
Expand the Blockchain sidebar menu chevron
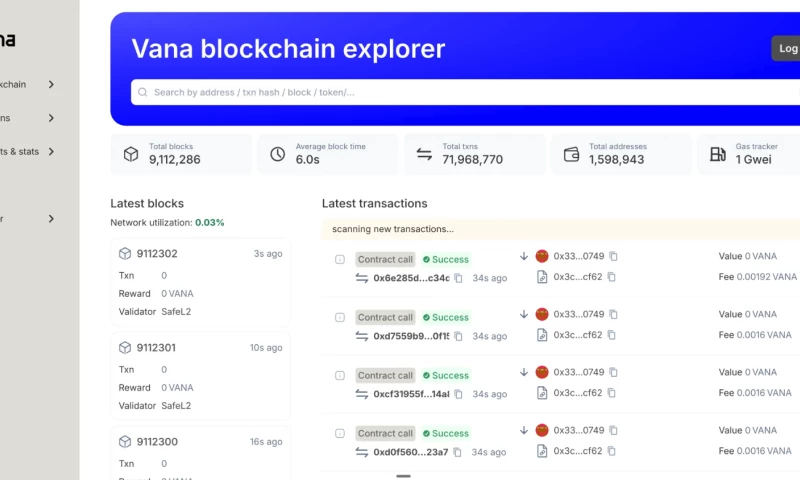pyautogui.click(x=51, y=84)
